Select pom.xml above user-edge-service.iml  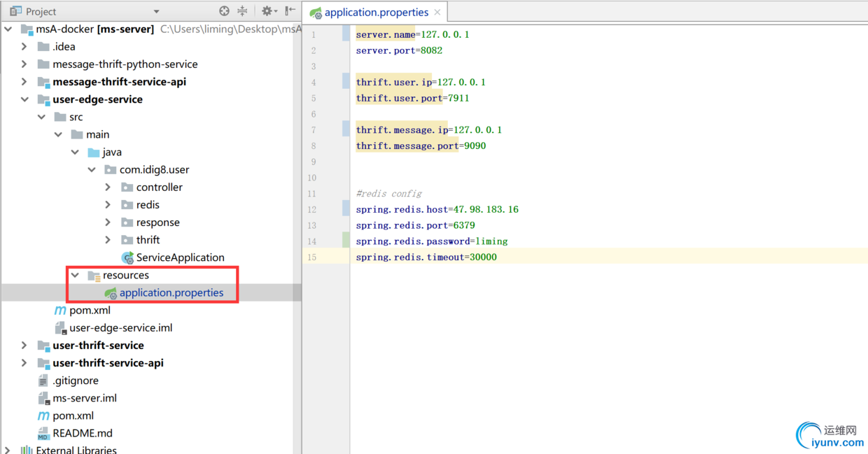[x=90, y=311]
